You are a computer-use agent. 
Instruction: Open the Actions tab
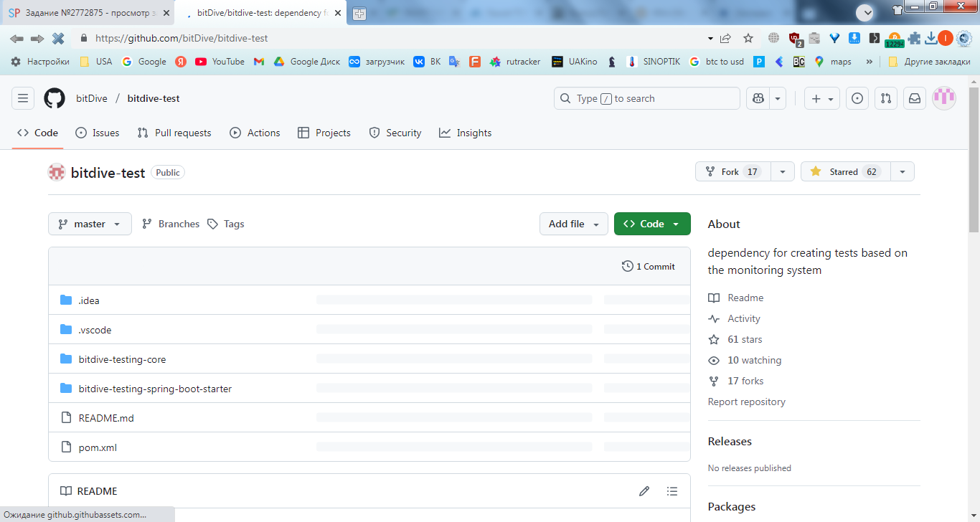point(255,133)
